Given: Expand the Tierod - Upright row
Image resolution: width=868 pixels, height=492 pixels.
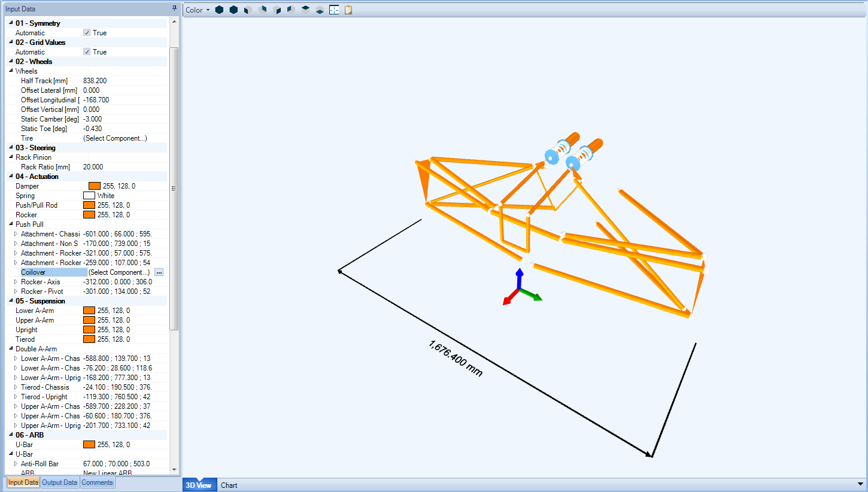Looking at the screenshot, I should point(16,397).
